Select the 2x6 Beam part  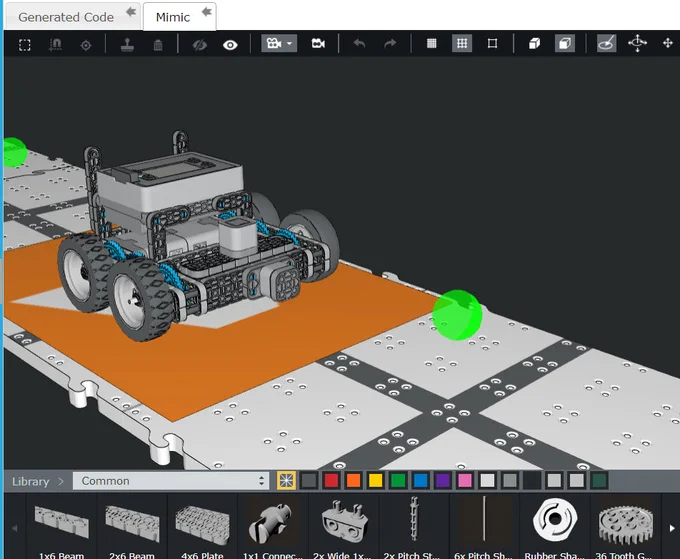(132, 528)
